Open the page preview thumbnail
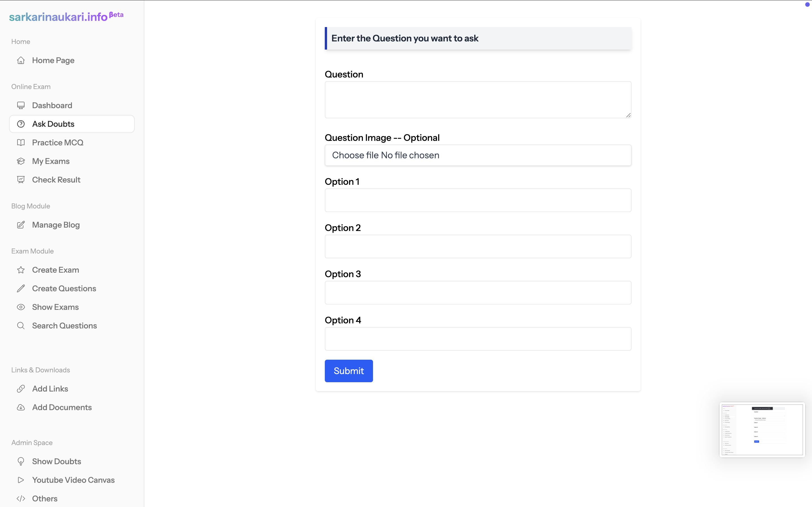Viewport: 812px width, 507px height. 762,430
